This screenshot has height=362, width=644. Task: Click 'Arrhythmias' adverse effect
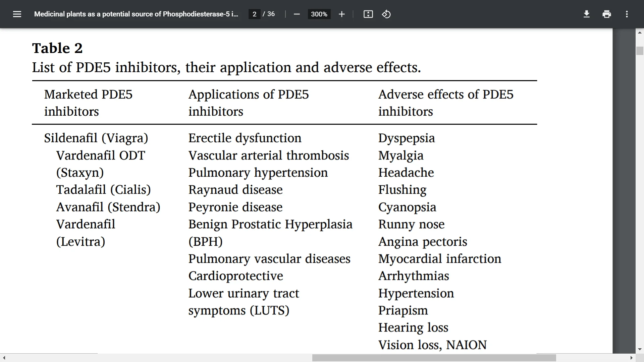point(414,276)
